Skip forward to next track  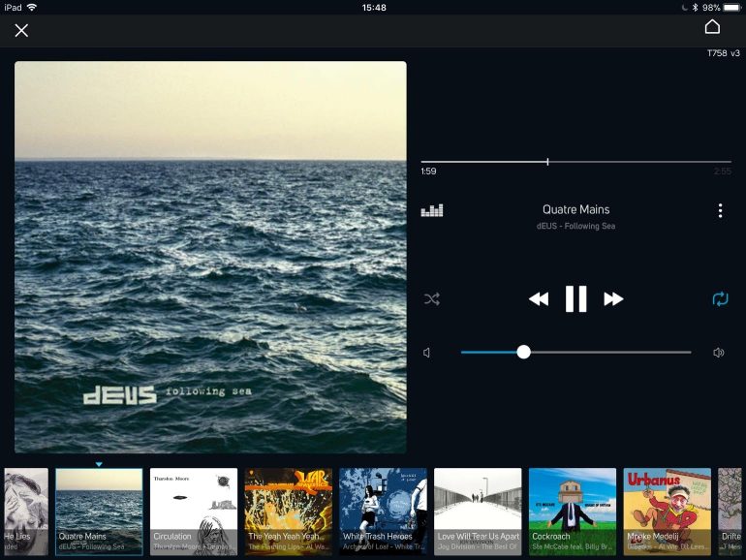tap(613, 299)
